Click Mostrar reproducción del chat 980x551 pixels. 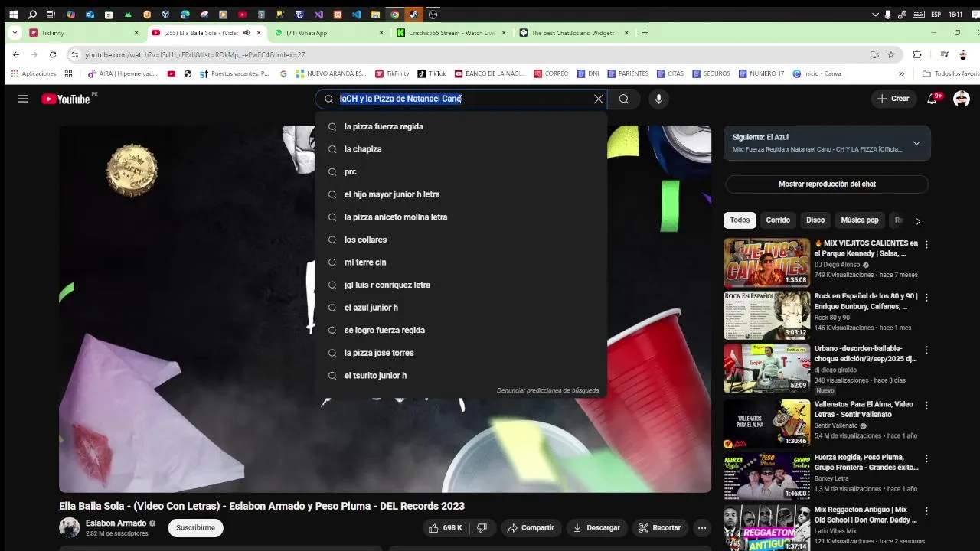[827, 184]
